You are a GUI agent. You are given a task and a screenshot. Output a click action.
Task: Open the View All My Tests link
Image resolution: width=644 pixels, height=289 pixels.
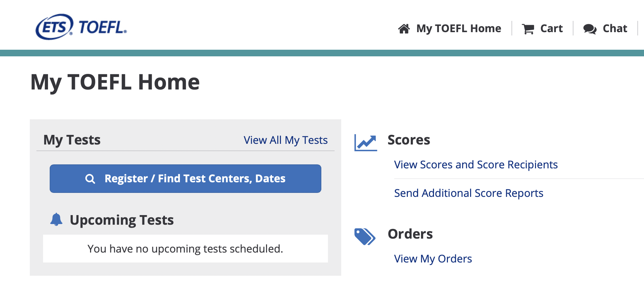tap(286, 140)
